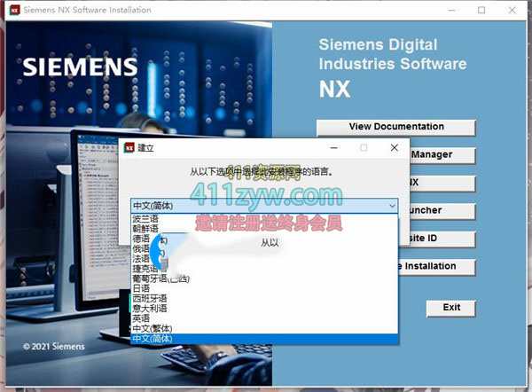Pick 西班牙语 from the dropdown list

[149, 299]
